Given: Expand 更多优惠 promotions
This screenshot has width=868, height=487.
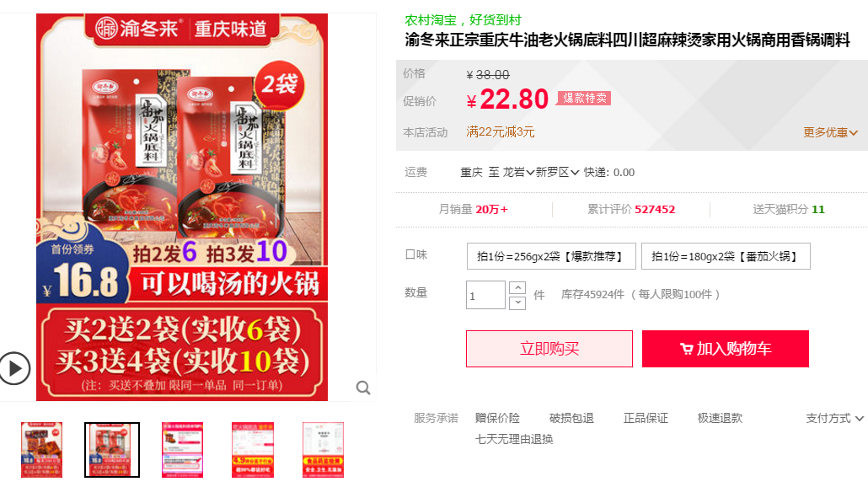Looking at the screenshot, I should [x=830, y=133].
